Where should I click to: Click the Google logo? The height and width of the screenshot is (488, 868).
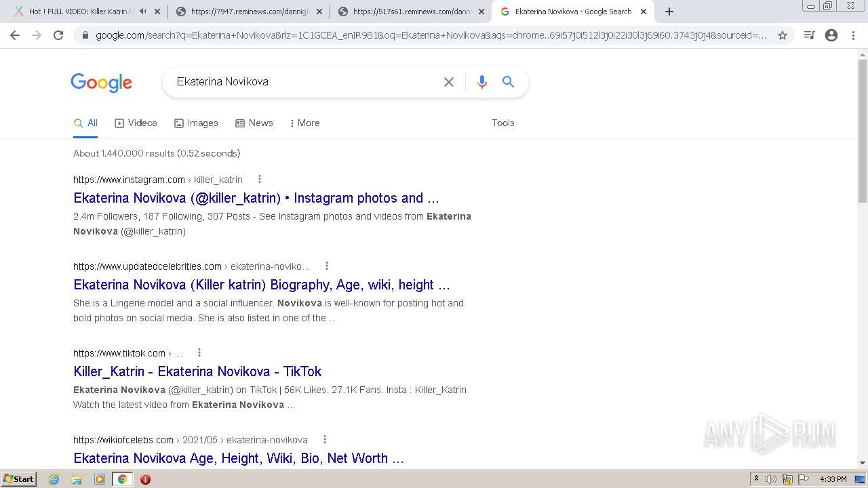(x=101, y=83)
